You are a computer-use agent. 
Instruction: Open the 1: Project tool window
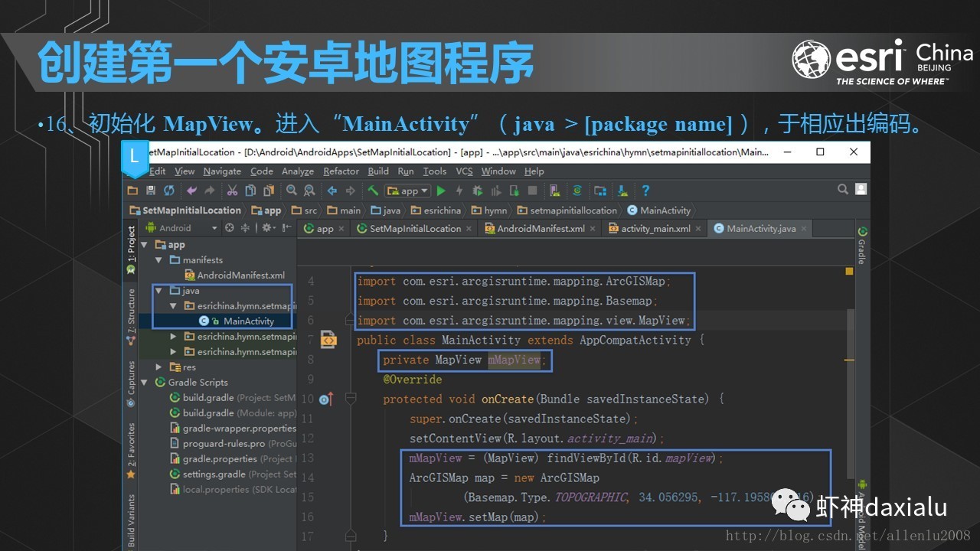(131, 250)
